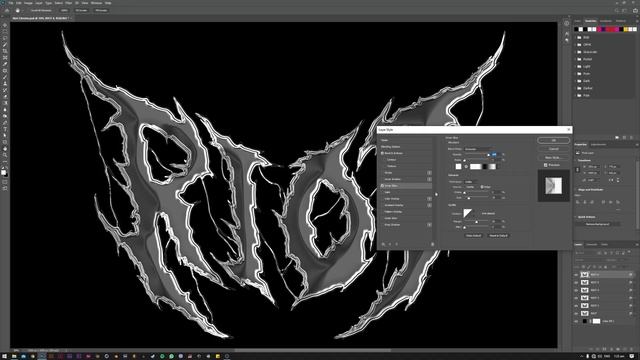Open the Contour picker under Quality
Screen dimensions: 640x360
[468, 213]
